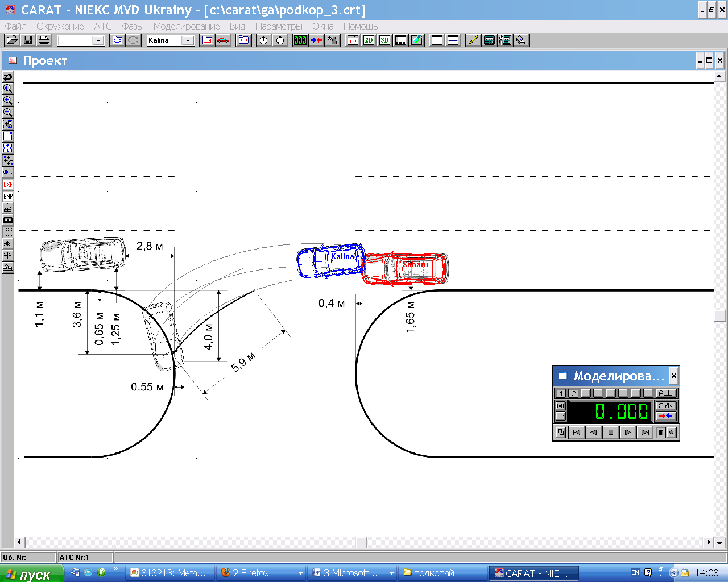Click the red Subaru car in drawing
Viewport: 728px width, 582px height.
[406, 268]
